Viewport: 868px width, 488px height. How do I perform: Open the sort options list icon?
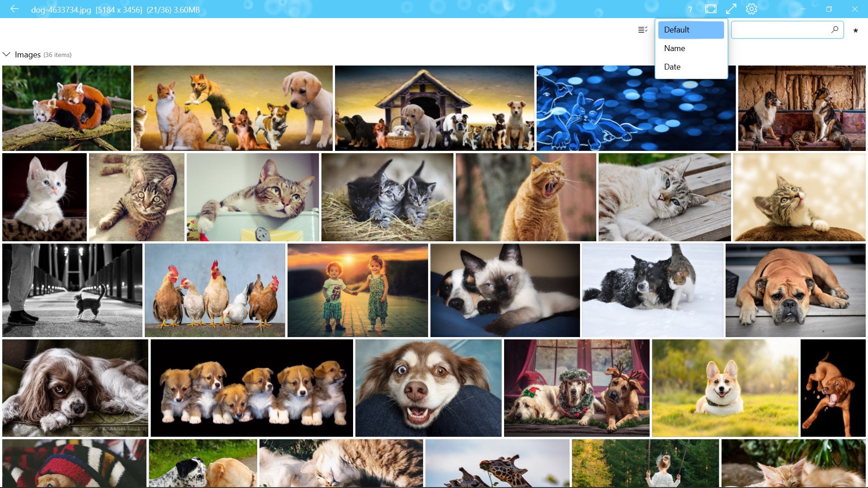coord(642,30)
